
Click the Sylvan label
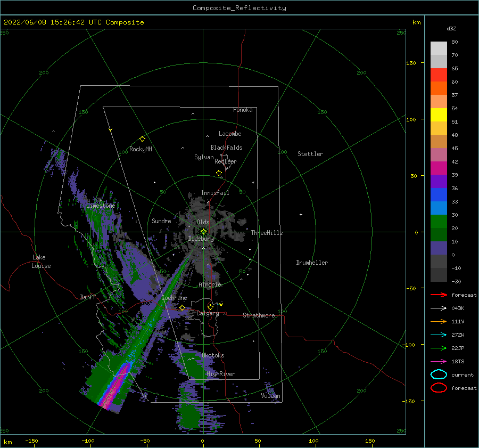coord(204,157)
